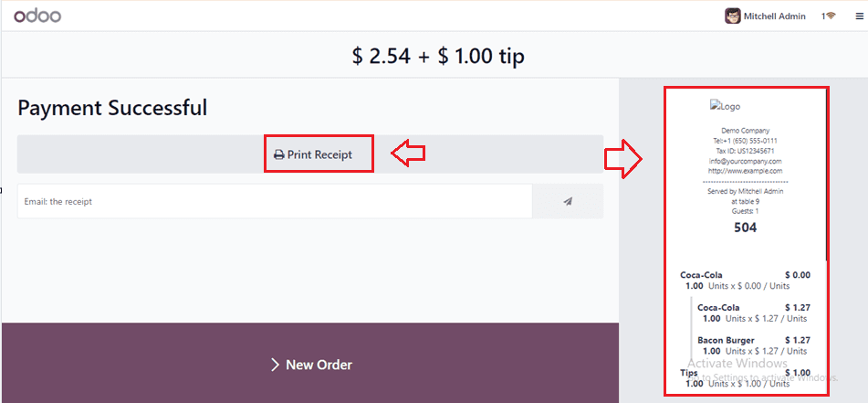
Task: Select the Coca-Cola $ 0.00 receipt line
Action: (x=745, y=281)
